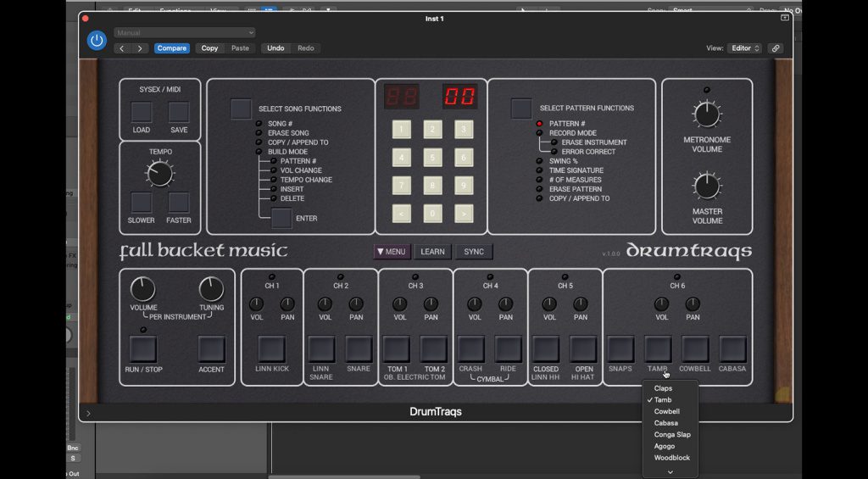Hit the Open Hi Hat pad

(x=583, y=349)
